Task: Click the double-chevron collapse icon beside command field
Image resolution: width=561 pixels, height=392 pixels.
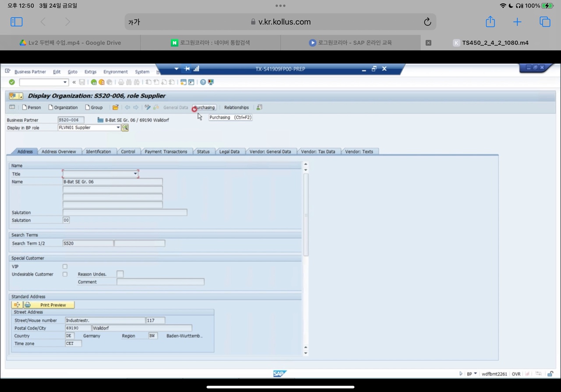Action: pos(74,82)
